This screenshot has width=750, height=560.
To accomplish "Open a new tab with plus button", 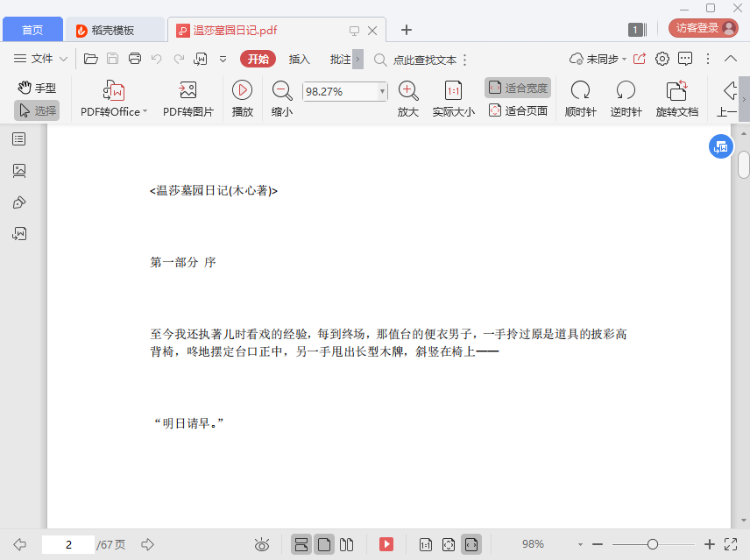I will coord(406,30).
